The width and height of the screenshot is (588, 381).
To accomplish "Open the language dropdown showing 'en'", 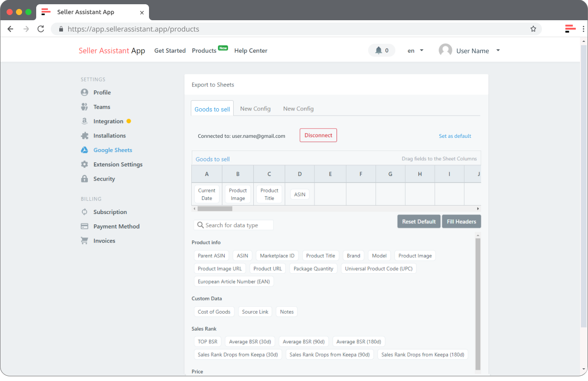I will click(414, 50).
